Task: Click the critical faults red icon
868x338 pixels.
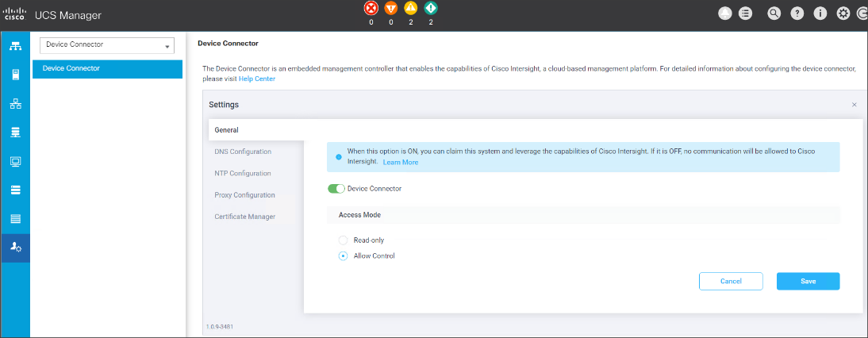Action: pos(371,8)
